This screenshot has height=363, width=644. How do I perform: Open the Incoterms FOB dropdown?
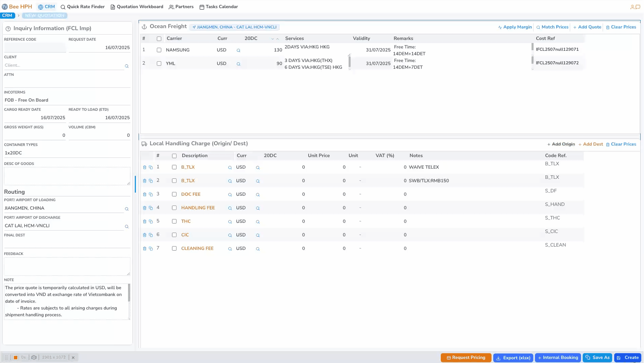point(67,100)
